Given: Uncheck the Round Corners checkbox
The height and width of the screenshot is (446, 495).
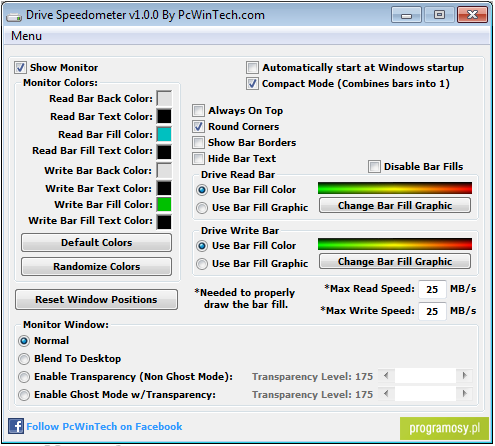Looking at the screenshot, I should tap(198, 126).
